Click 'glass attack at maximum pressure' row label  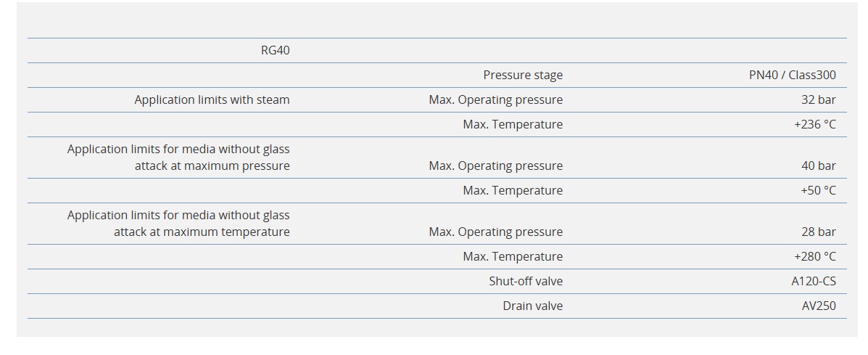click(x=178, y=158)
